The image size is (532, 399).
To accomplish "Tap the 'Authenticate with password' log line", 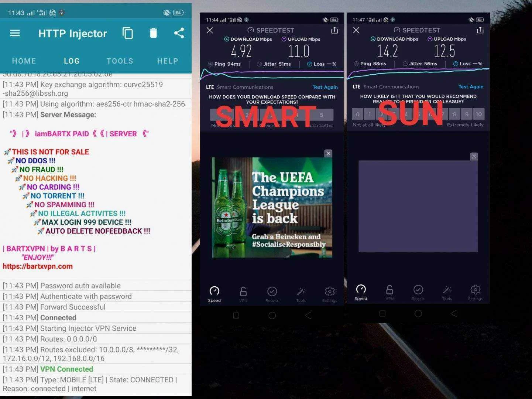I will (96, 296).
